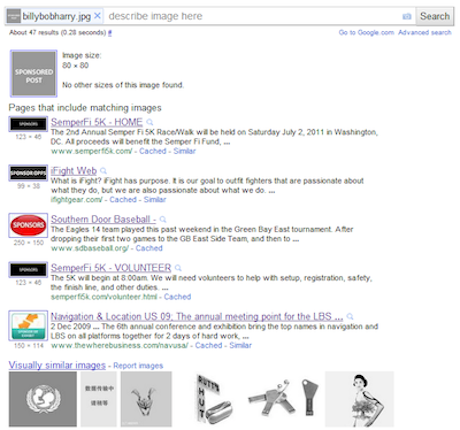Screen dimensions: 460x430
Task: Open similar image of woman with flowers
Action: point(359,399)
